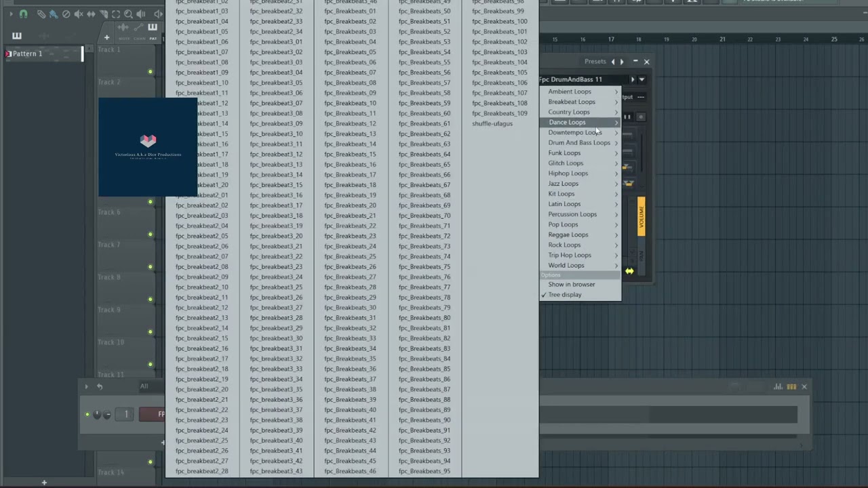Expand Drum And Bass Loops submenu
This screenshot has height=488, width=868.
(580, 142)
